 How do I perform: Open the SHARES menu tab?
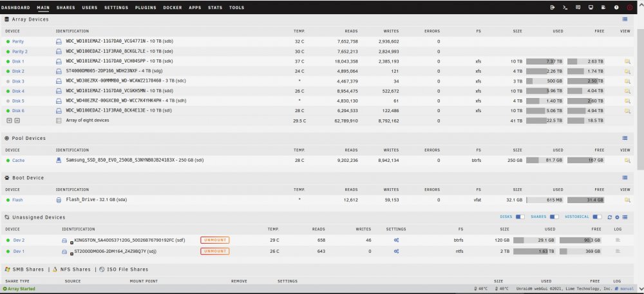[x=66, y=7]
